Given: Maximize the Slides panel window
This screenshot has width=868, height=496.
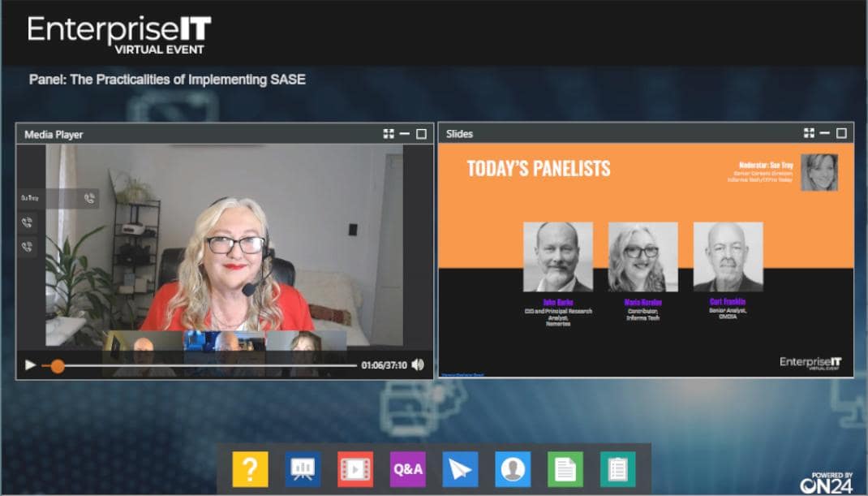Looking at the screenshot, I should pos(841,133).
